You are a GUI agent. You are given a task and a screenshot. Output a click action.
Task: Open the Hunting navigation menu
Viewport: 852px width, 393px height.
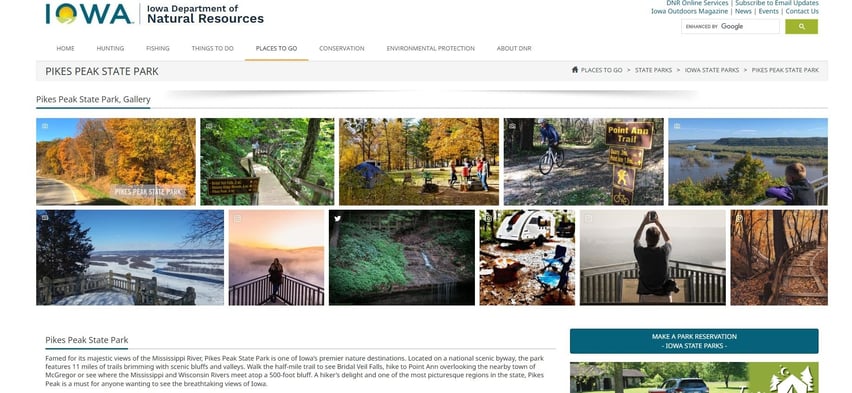pos(110,48)
